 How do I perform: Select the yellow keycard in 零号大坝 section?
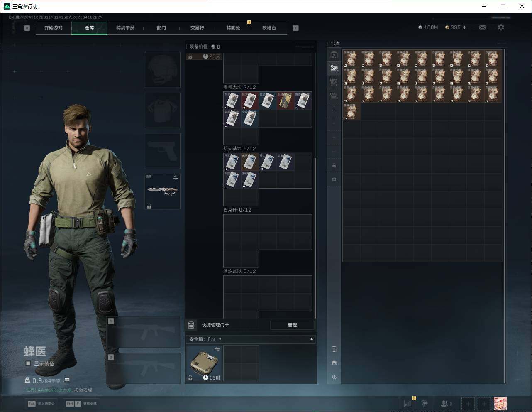285,101
